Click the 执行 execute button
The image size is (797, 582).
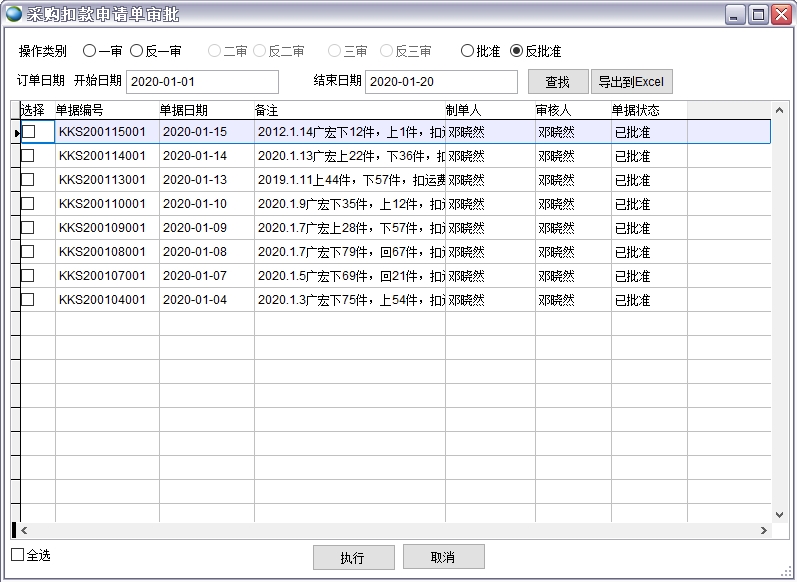[x=353, y=558]
